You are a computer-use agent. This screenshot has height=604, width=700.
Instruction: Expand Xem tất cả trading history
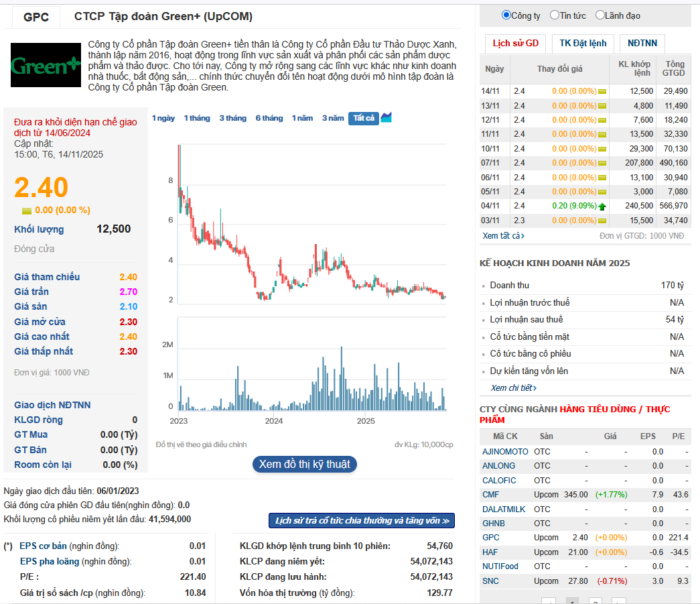[x=503, y=235]
